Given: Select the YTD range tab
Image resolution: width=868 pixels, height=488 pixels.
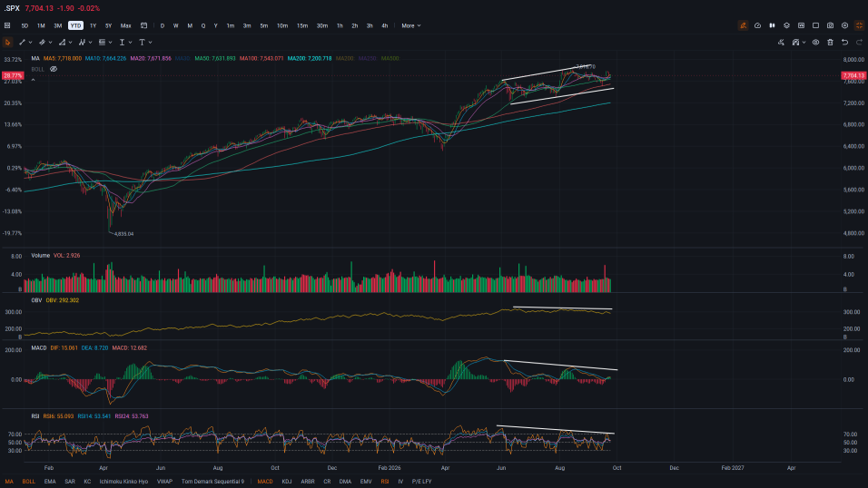Looking at the screenshot, I should click(75, 25).
